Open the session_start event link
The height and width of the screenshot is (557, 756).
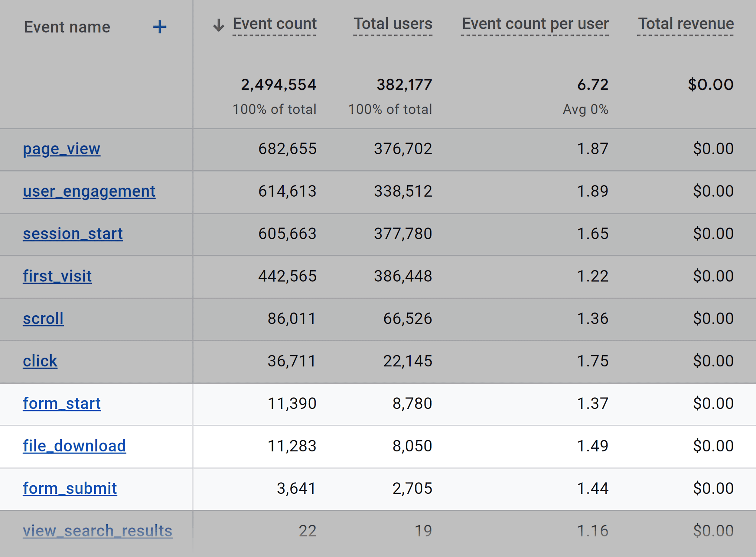[x=73, y=234]
